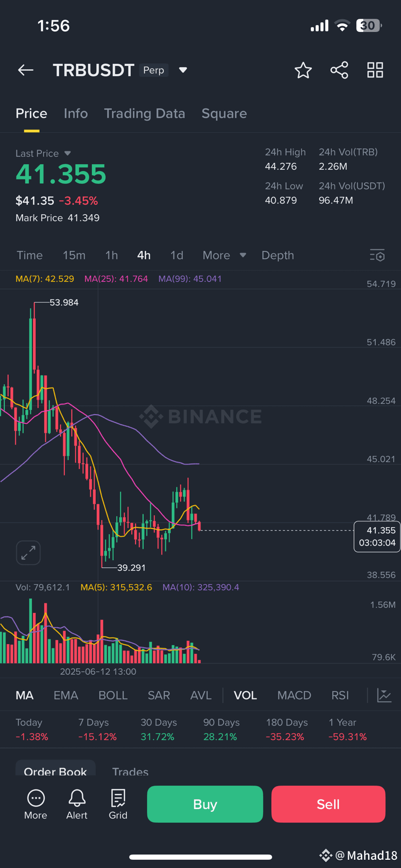Tap the 7 Days -15.12% performance
The width and height of the screenshot is (401, 868).
pos(97,729)
